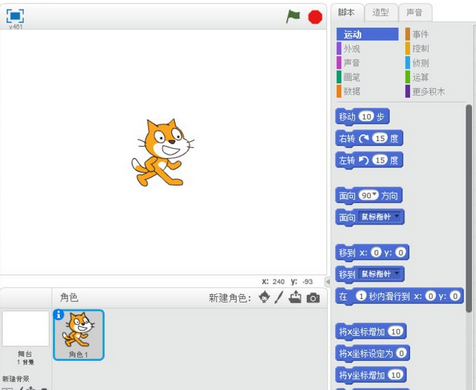Select the 画笔 pen category
Image resolution: width=476 pixels, height=390 pixels.
click(x=348, y=77)
